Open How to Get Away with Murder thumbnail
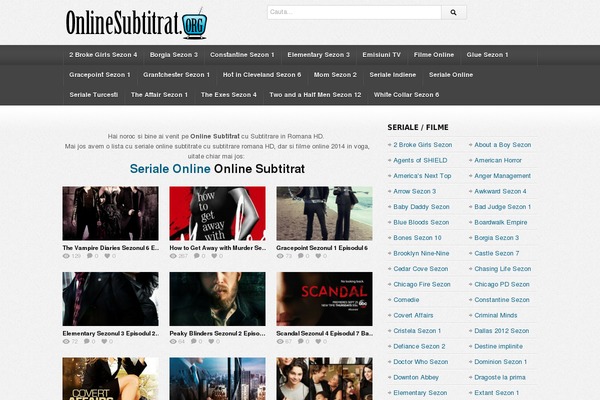Image resolution: width=600 pixels, height=400 pixels. coord(217,214)
